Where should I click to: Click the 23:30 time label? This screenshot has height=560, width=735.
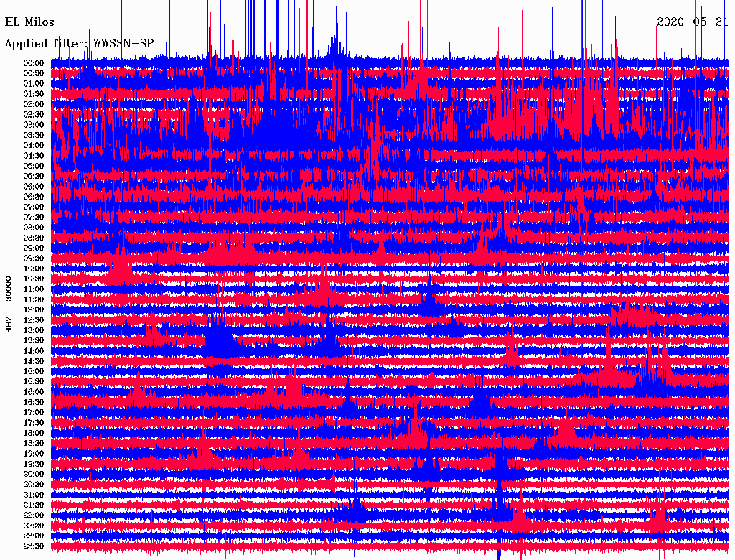[34, 546]
